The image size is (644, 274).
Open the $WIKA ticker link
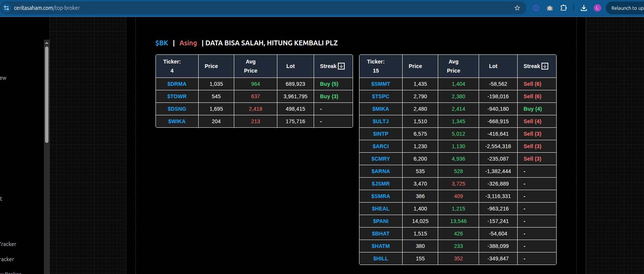coord(177,121)
